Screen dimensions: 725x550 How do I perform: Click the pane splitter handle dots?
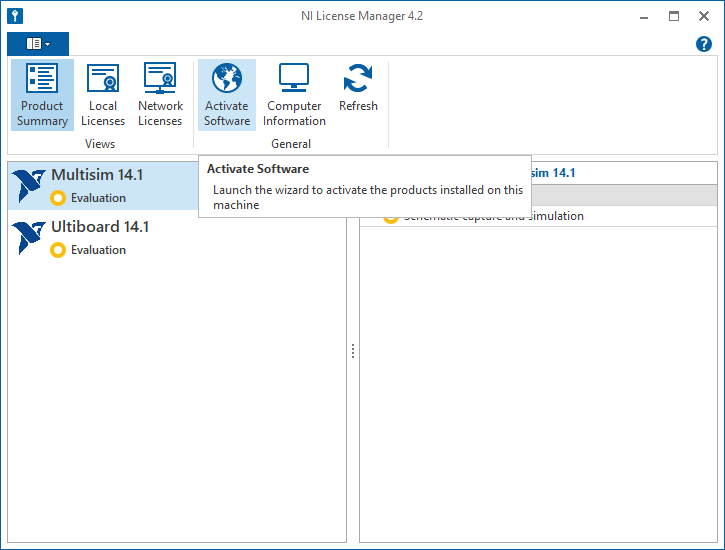(x=353, y=351)
